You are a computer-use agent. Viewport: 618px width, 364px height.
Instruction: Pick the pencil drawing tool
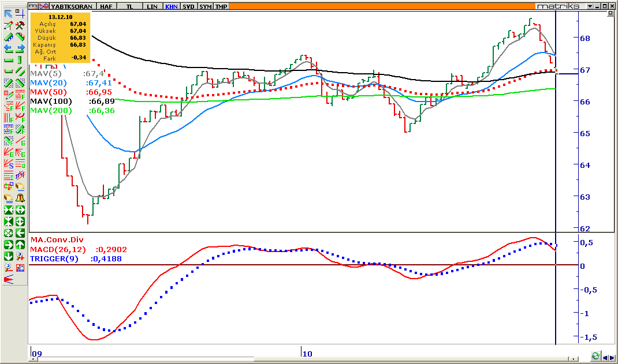9,25
